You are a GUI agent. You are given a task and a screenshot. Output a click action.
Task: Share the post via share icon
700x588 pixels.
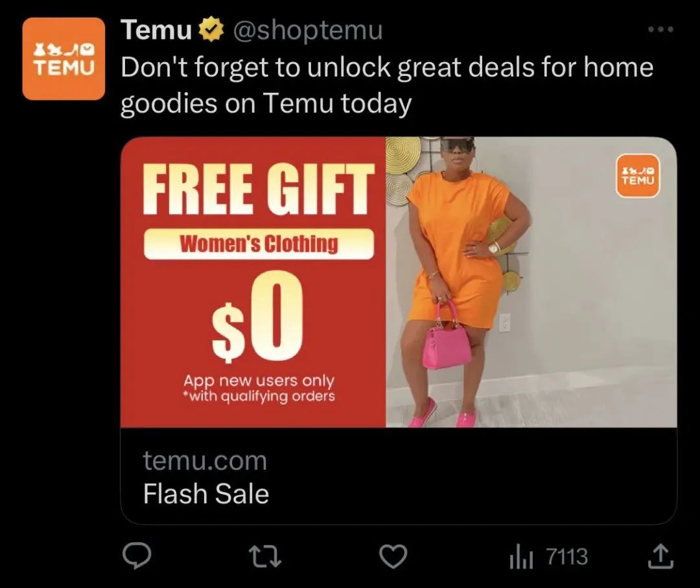tap(660, 556)
